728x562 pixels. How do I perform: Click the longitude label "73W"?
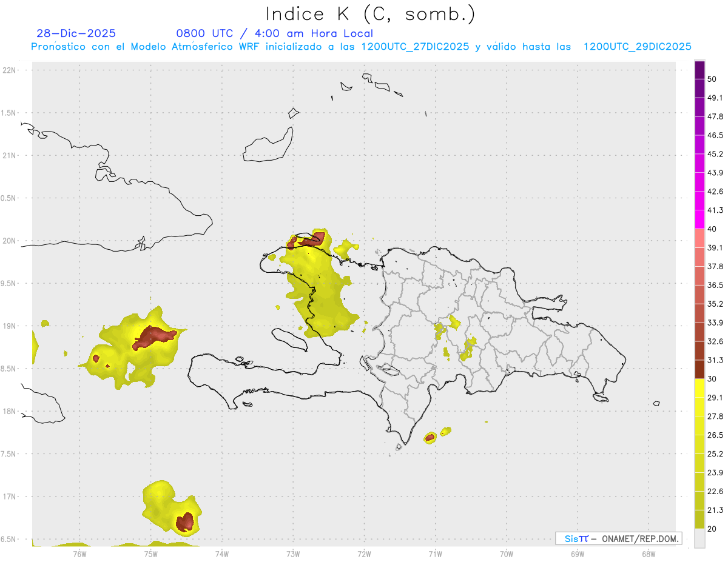tap(293, 554)
